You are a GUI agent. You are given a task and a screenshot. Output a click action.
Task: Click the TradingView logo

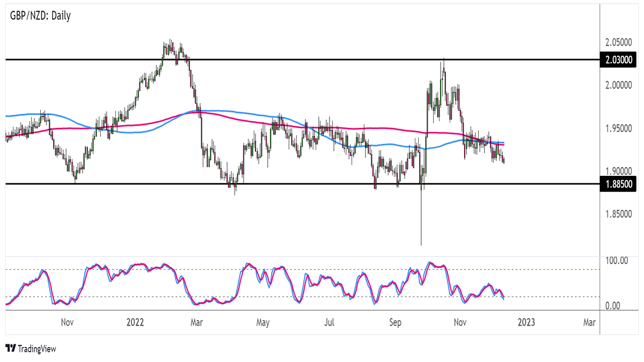click(31, 349)
